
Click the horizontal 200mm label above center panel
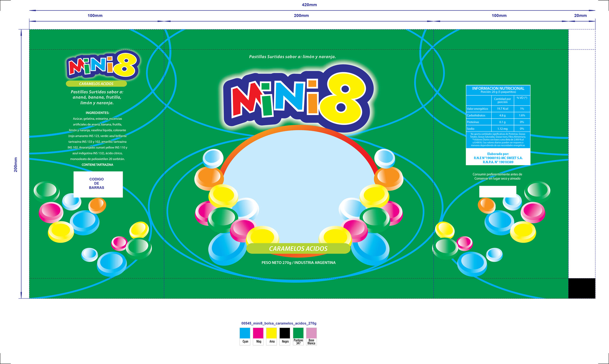coord(301,16)
